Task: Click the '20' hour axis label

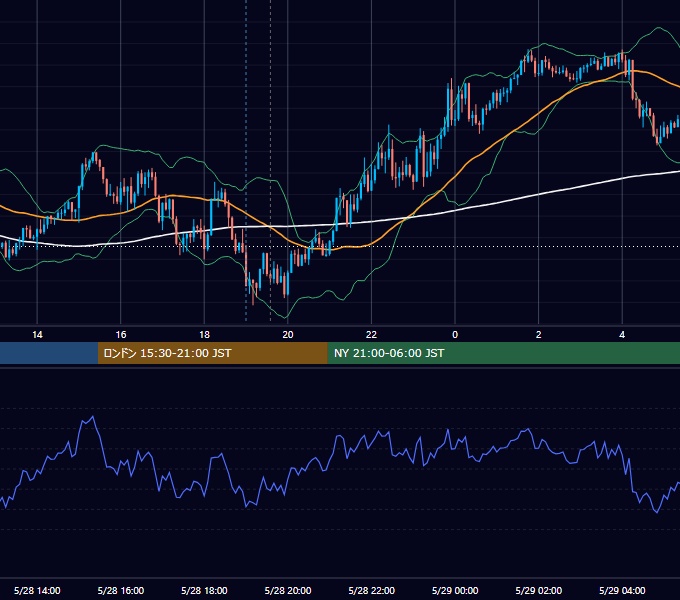Action: coord(288,335)
